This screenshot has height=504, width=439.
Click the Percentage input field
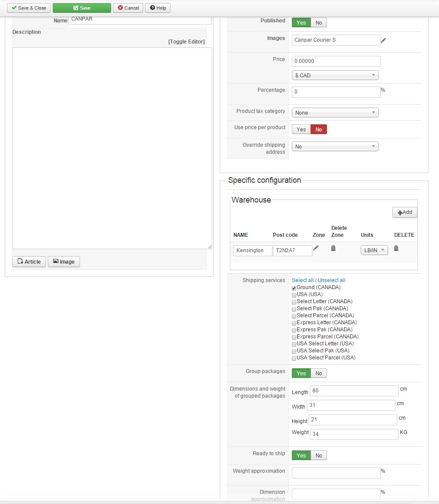336,92
